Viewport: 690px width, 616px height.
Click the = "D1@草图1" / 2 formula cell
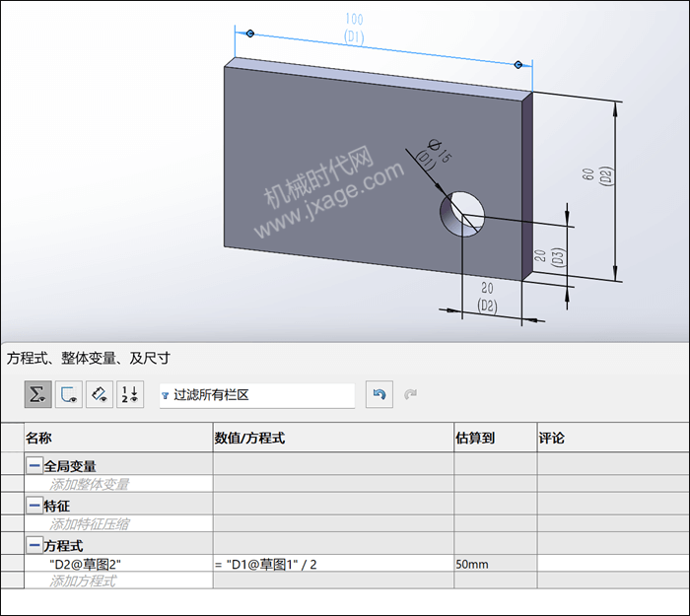(333, 564)
